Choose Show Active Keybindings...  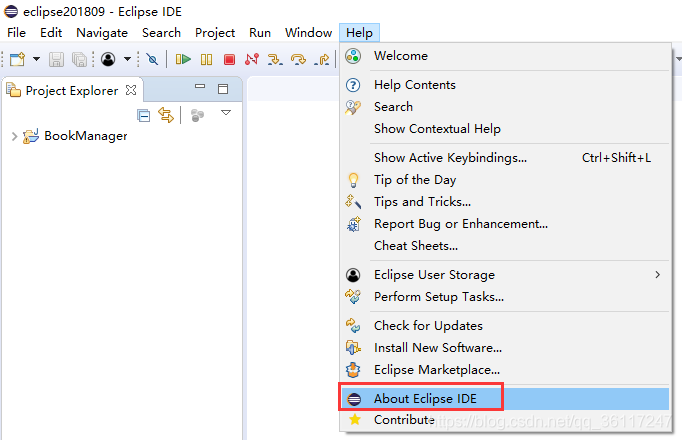[505, 158]
